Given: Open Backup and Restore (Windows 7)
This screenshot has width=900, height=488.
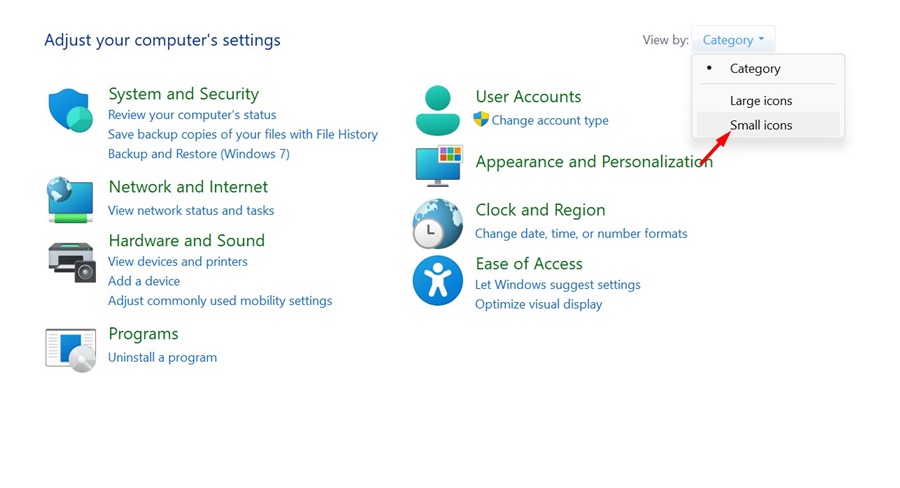Looking at the screenshot, I should pos(199,154).
